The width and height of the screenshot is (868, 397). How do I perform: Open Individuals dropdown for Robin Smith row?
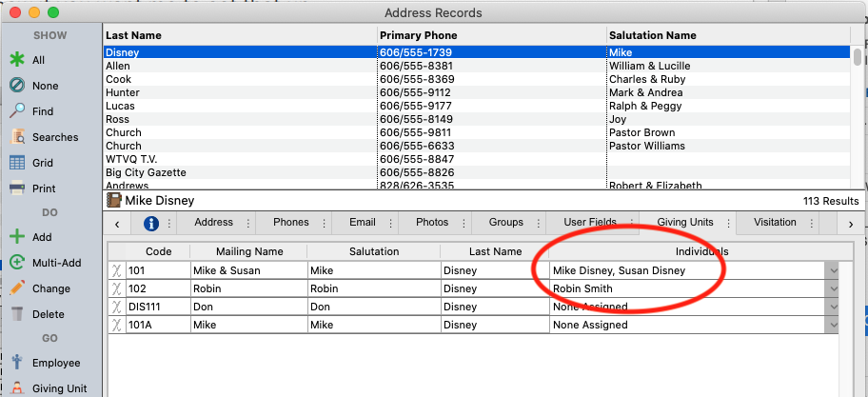833,288
